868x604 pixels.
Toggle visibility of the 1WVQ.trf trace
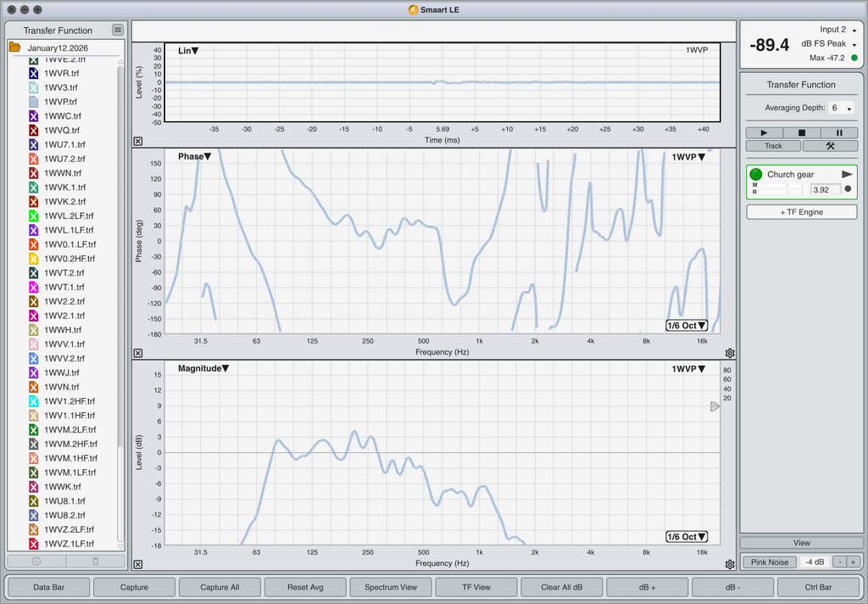pyautogui.click(x=34, y=131)
